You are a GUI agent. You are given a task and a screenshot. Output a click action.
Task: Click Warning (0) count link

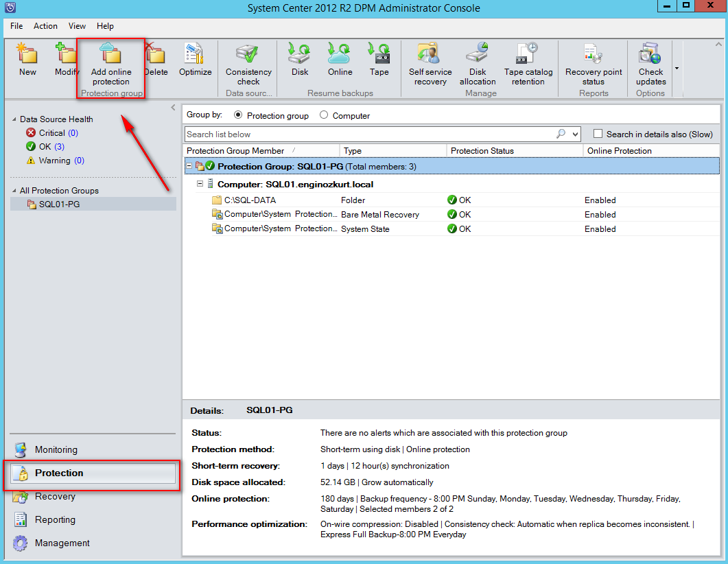[x=80, y=161]
